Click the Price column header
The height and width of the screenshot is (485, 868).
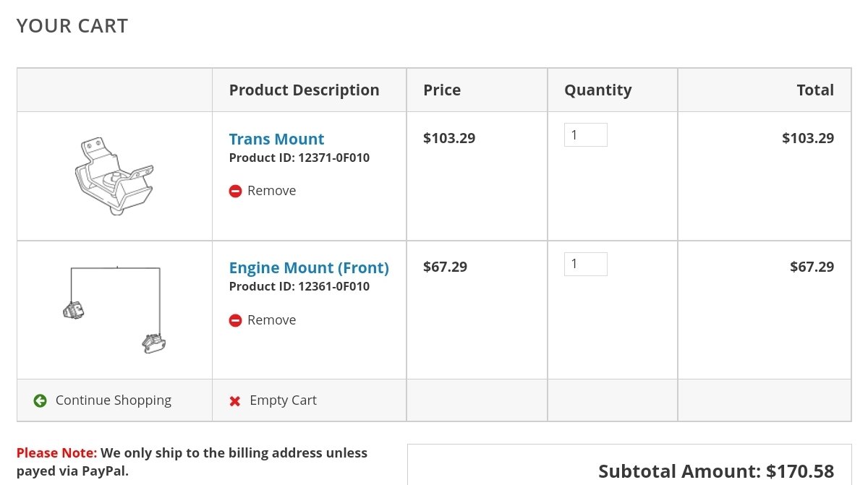pyautogui.click(x=442, y=90)
